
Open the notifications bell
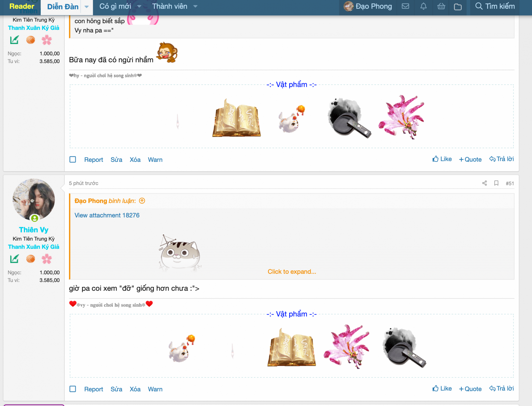coord(423,6)
